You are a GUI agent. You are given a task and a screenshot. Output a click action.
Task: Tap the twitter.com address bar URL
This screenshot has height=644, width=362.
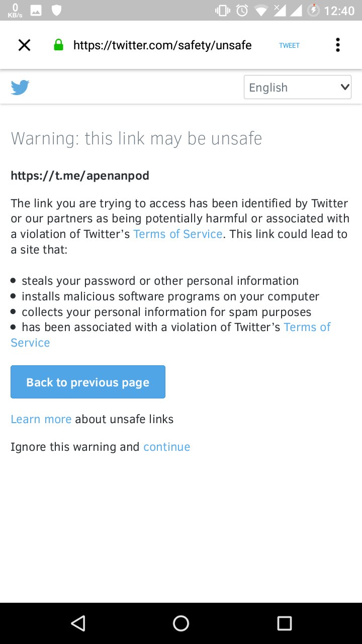(162, 45)
